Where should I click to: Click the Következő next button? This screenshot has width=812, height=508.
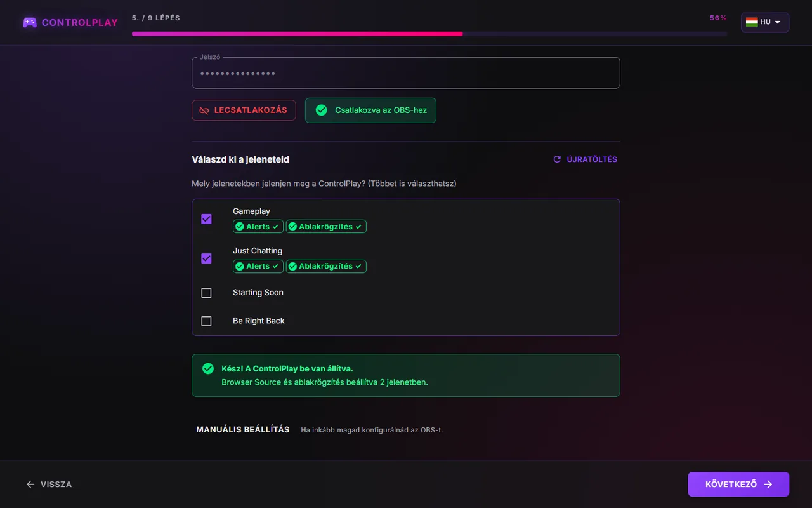pos(738,485)
